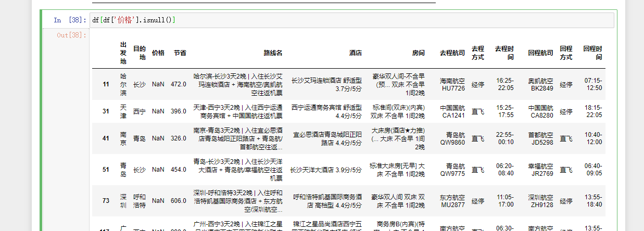Image resolution: width=644 pixels, height=231 pixels.
Task: Click route name 天津-西宁3天2晚
Action: [238, 111]
